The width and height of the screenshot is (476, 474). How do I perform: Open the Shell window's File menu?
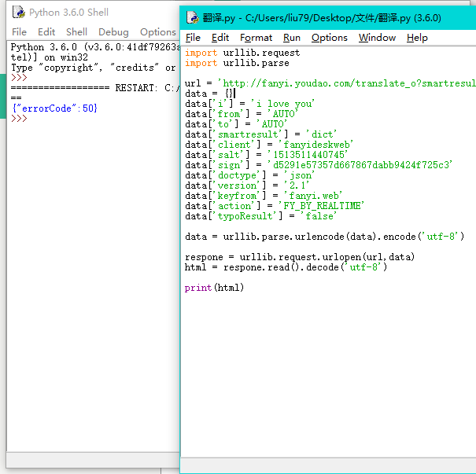19,32
